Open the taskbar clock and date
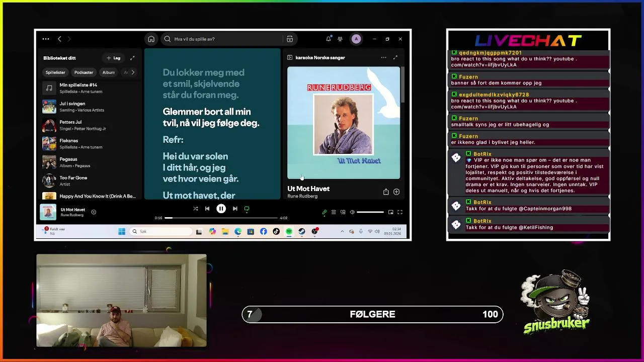The width and height of the screenshot is (644, 362). point(392,232)
